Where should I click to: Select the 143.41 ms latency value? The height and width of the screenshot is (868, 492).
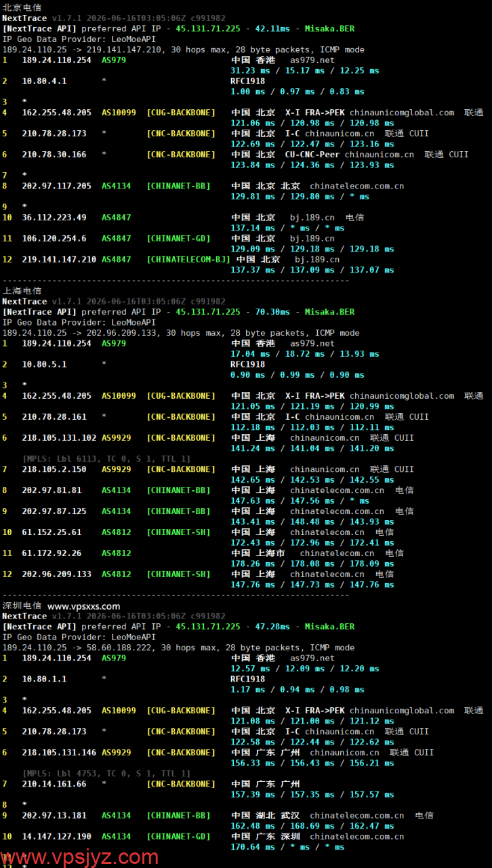pos(253,522)
